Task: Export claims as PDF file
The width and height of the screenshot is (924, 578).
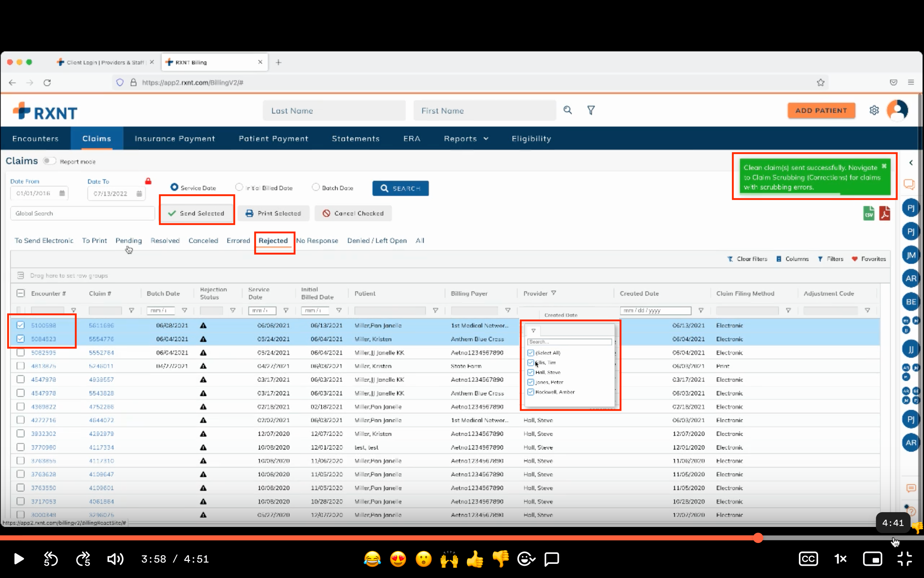Action: tap(885, 213)
